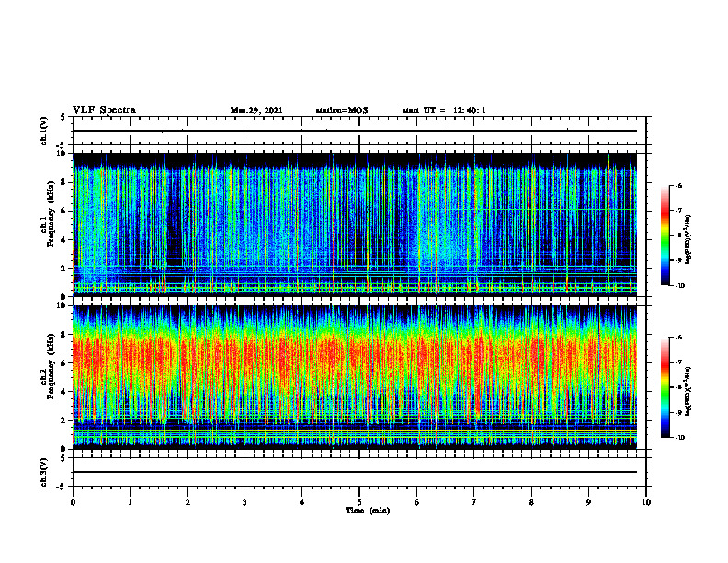Click the ch.2 spectrogram color scale bar

[x=665, y=387]
